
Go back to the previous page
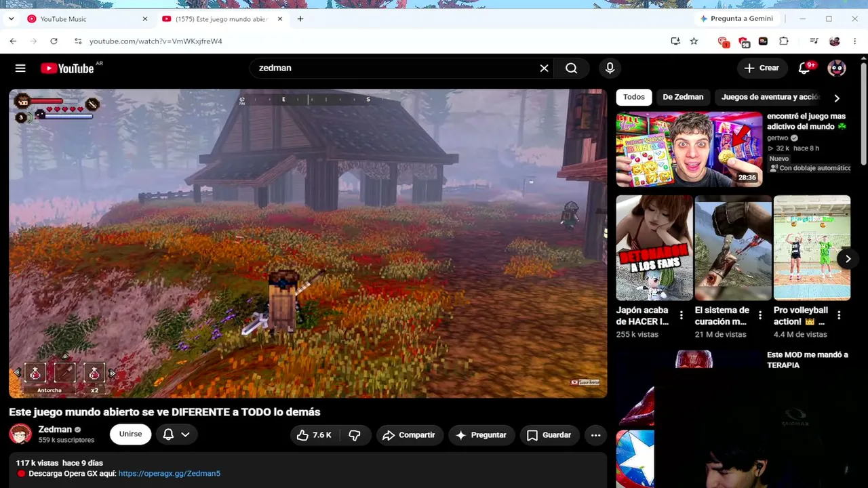coord(13,41)
